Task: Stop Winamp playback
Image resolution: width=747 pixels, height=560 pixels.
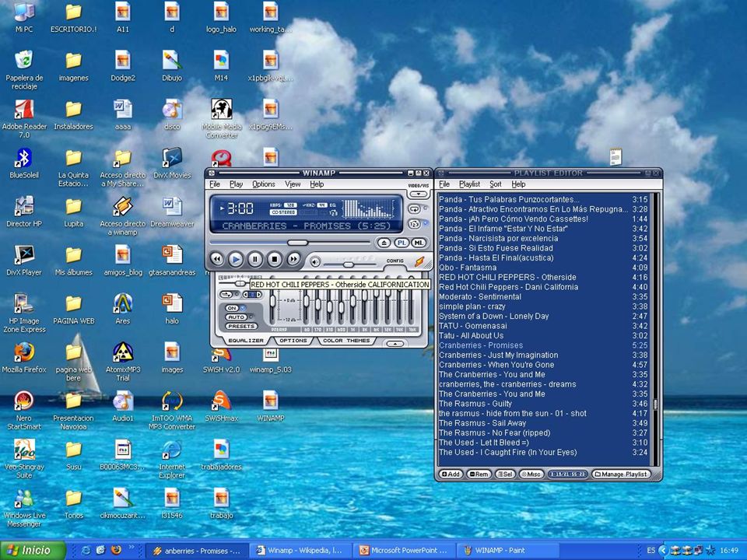Action: [275, 259]
